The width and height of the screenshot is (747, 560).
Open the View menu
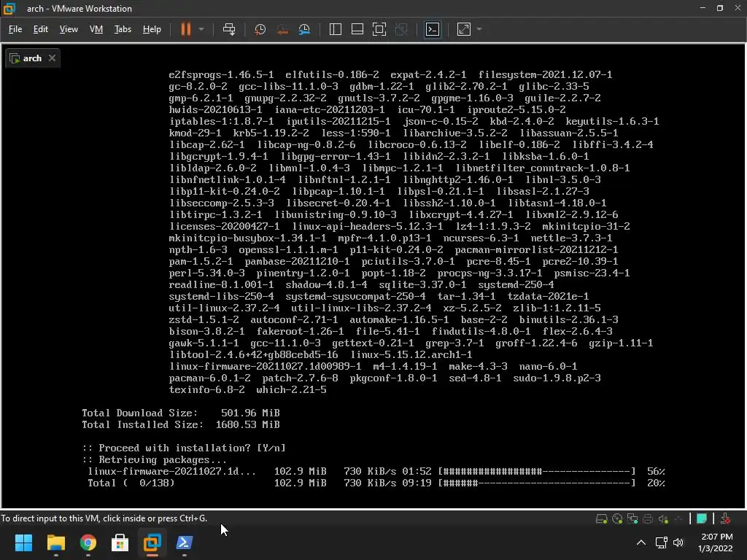[x=69, y=29]
